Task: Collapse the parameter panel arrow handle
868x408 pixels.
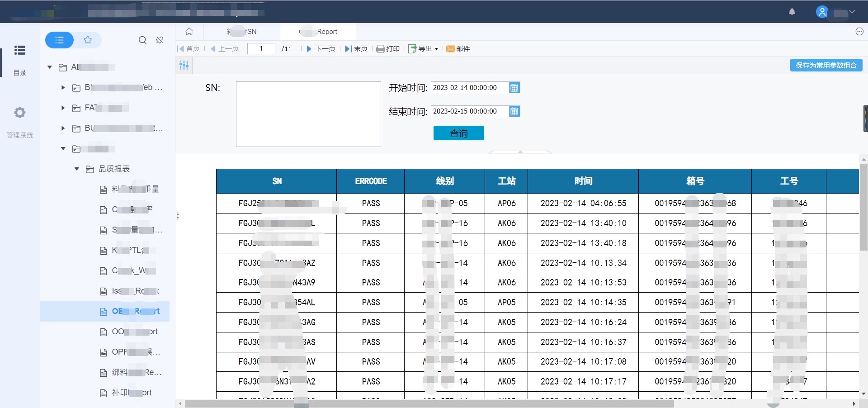Action: pos(520,152)
